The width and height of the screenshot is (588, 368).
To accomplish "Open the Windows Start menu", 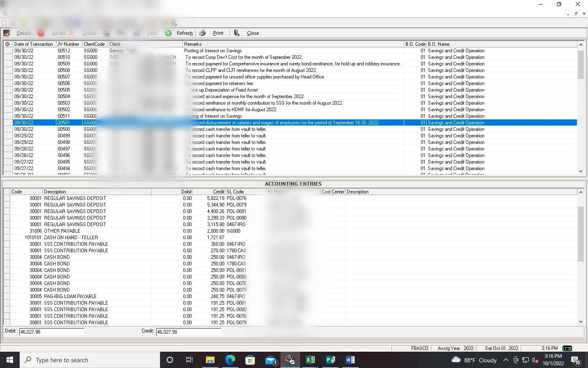I will (x=10, y=360).
